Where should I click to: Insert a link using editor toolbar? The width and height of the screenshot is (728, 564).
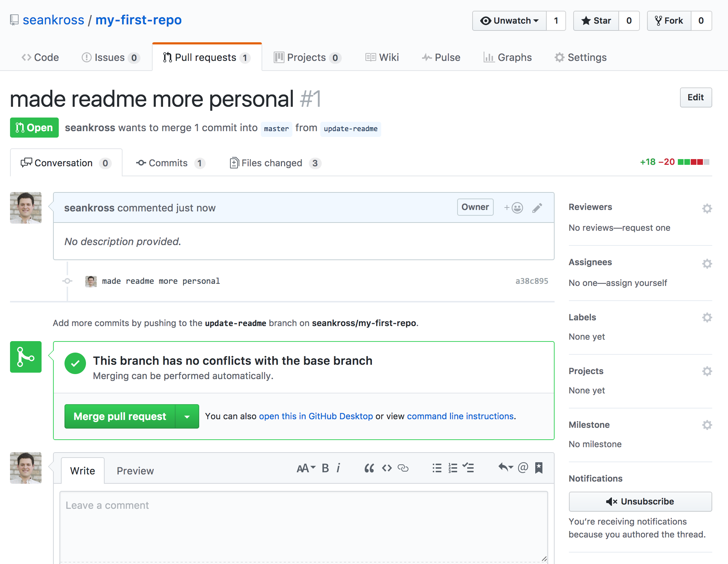pyautogui.click(x=403, y=468)
